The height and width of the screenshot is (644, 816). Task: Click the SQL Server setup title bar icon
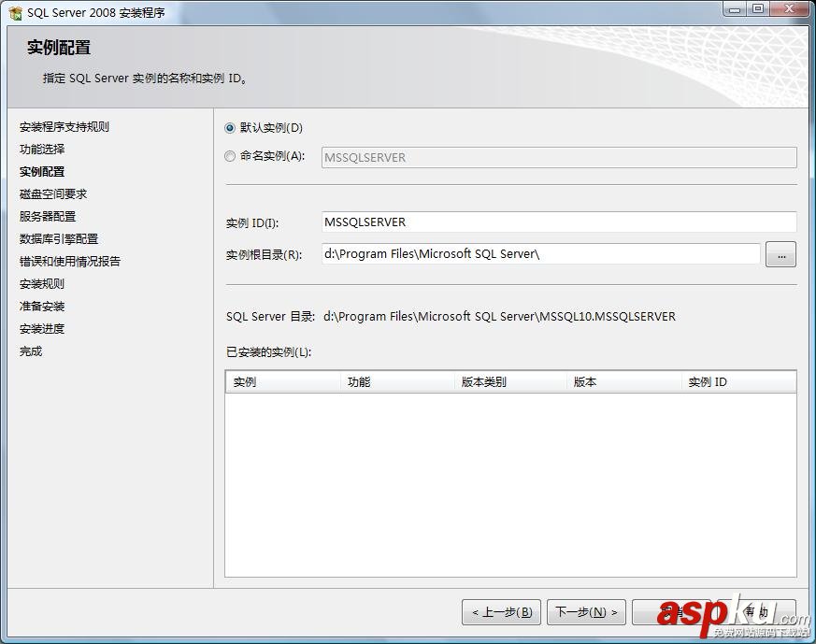(16, 12)
